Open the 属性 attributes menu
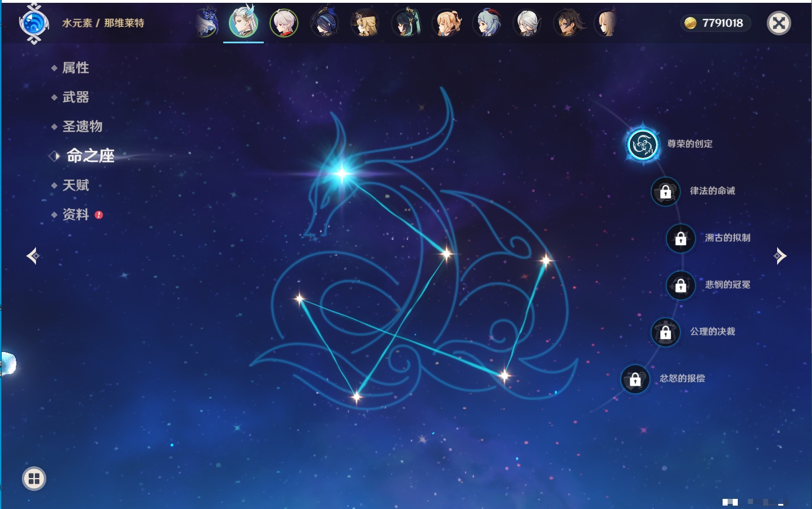812x509 pixels. [75, 68]
